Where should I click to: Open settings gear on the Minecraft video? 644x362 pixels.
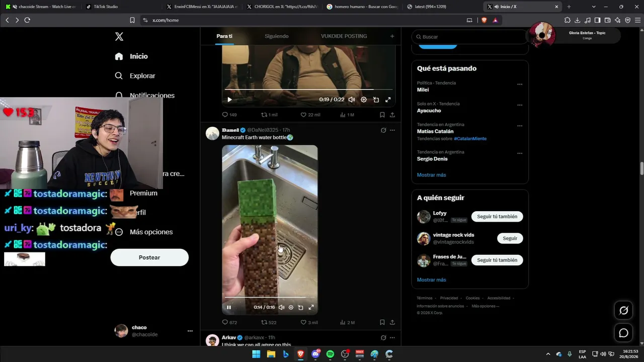coord(291,307)
